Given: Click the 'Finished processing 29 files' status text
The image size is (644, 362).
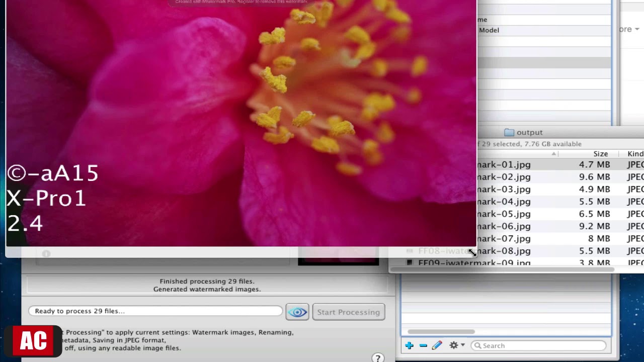Looking at the screenshot, I should pos(207,281).
